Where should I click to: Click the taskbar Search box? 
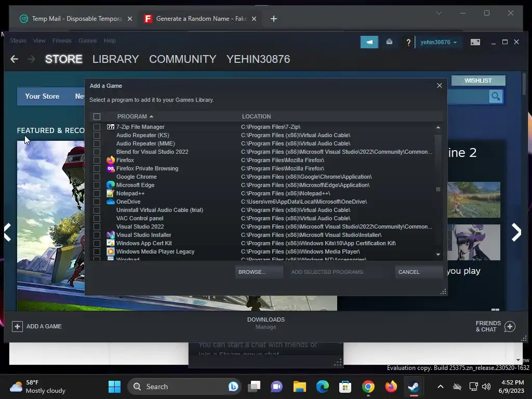coord(183,387)
